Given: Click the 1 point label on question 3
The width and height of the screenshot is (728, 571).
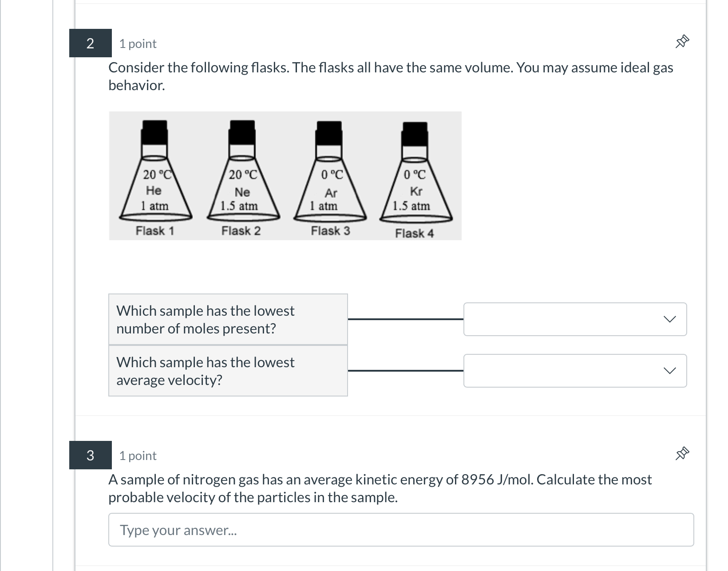Looking at the screenshot, I should point(137,455).
